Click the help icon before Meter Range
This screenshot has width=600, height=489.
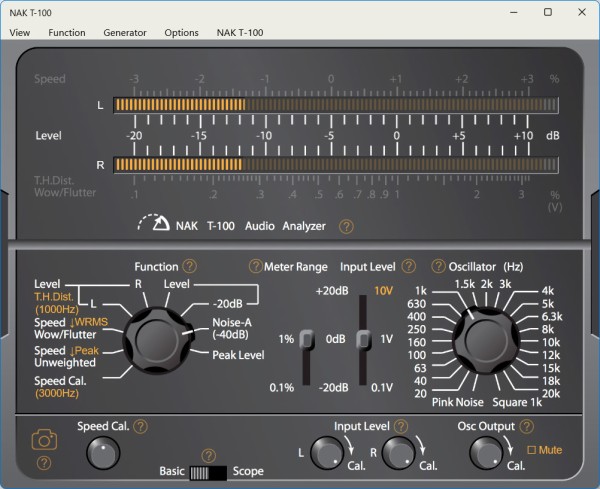[x=256, y=266]
